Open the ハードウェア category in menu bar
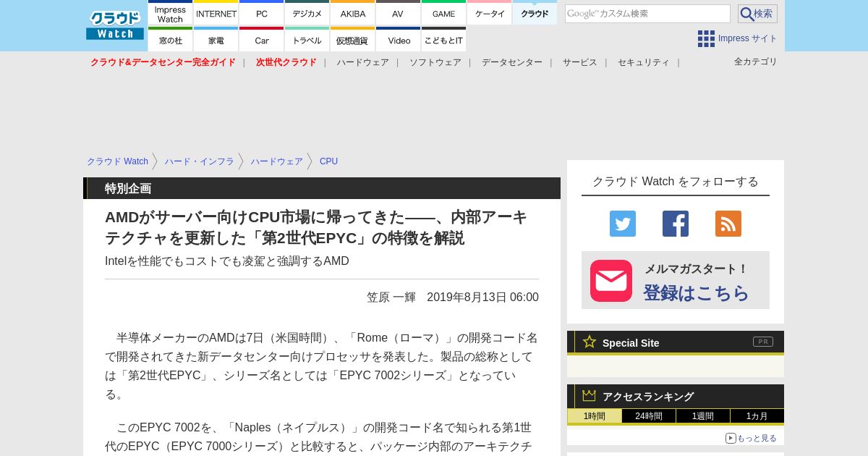The width and height of the screenshot is (868, 456). [362, 62]
